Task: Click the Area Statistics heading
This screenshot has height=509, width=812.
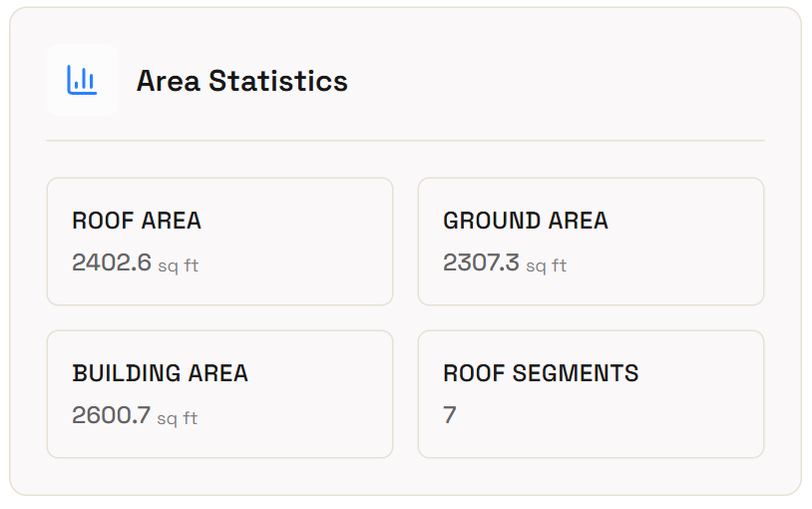Action: pyautogui.click(x=242, y=81)
